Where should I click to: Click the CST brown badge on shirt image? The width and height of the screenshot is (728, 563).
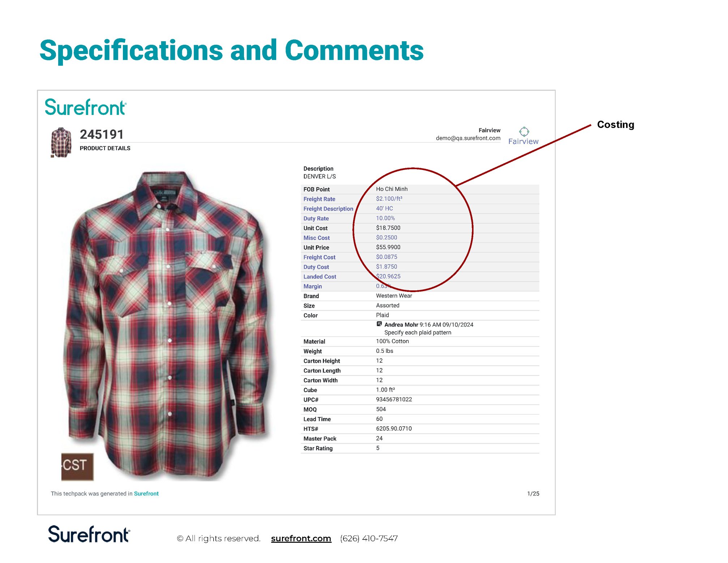point(77,467)
